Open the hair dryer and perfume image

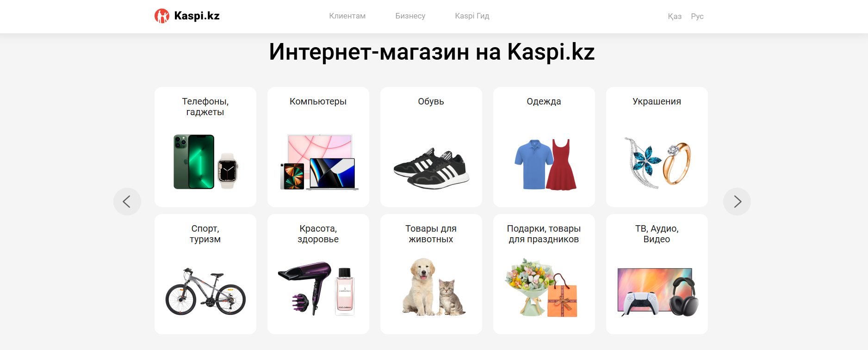[x=316, y=289]
